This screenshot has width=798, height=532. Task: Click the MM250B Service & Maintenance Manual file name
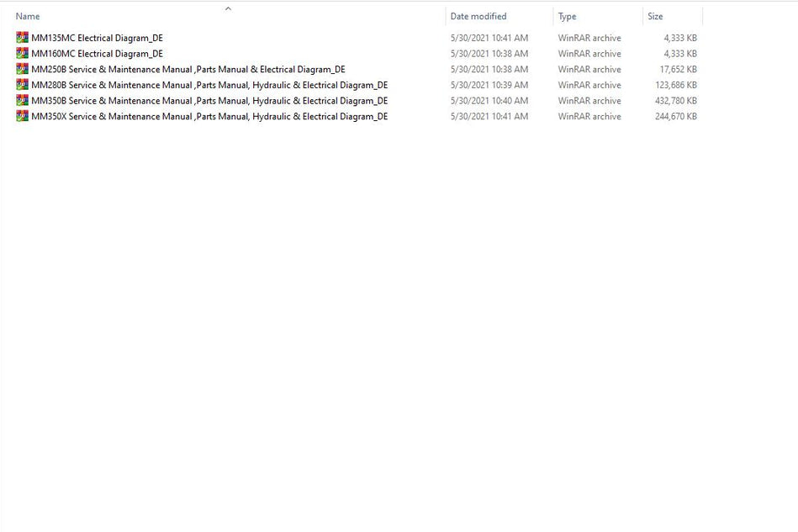point(188,70)
